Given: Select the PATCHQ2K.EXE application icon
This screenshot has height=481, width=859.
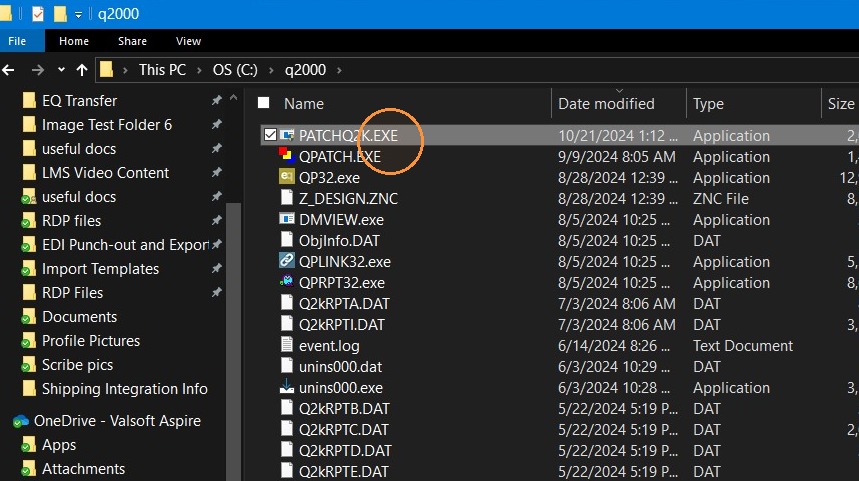Looking at the screenshot, I should (287, 135).
